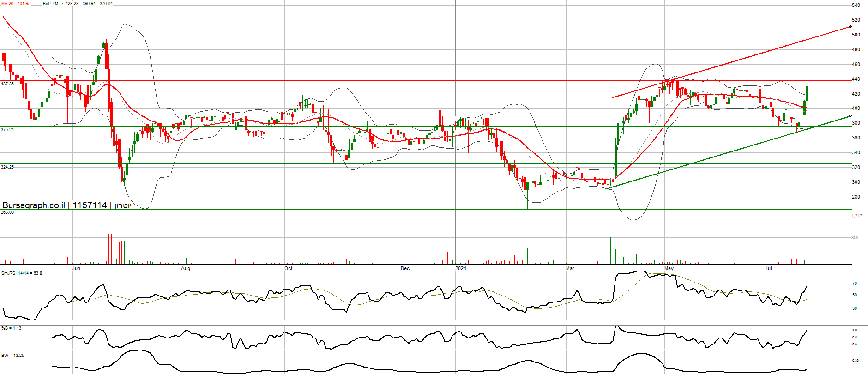Click the 500 price axis label
Screen dimensions: 868x380
[856, 35]
